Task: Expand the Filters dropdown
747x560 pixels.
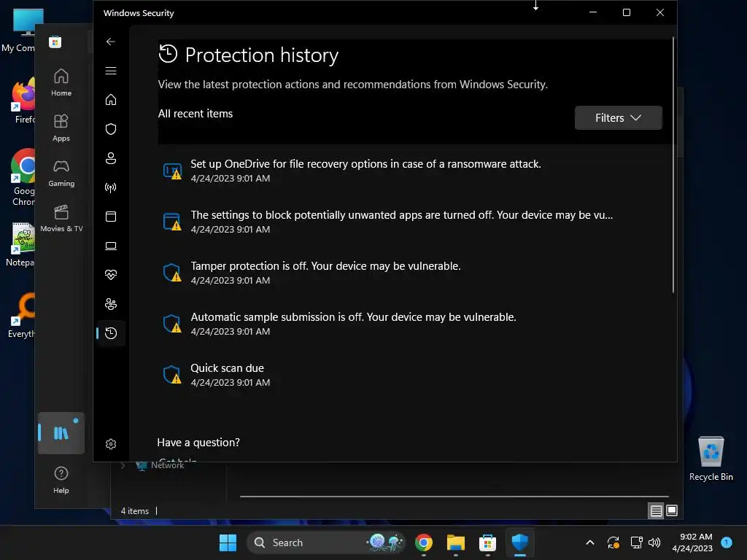Action: tap(618, 117)
